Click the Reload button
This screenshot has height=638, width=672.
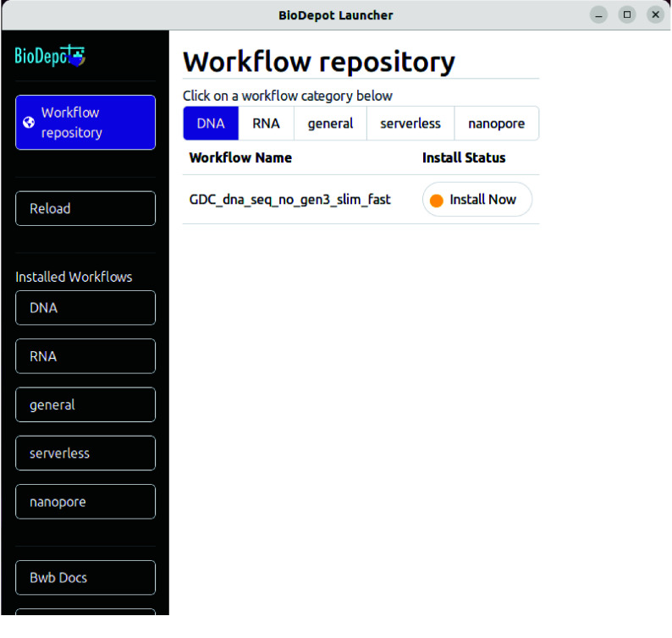85,208
